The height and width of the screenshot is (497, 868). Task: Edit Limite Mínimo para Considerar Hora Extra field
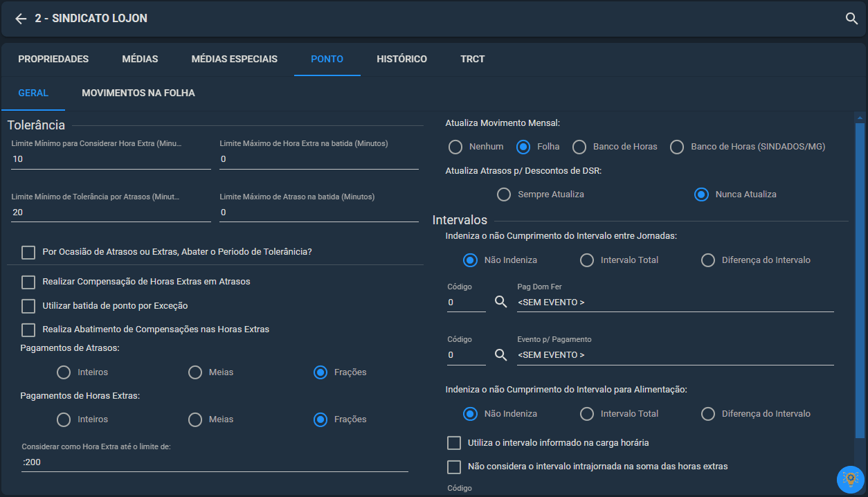[111, 159]
